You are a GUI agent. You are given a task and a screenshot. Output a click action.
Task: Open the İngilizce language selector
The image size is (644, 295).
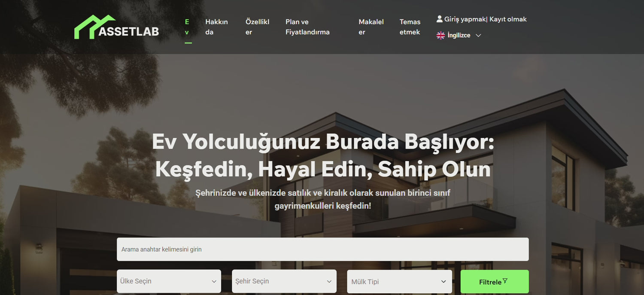coord(459,35)
